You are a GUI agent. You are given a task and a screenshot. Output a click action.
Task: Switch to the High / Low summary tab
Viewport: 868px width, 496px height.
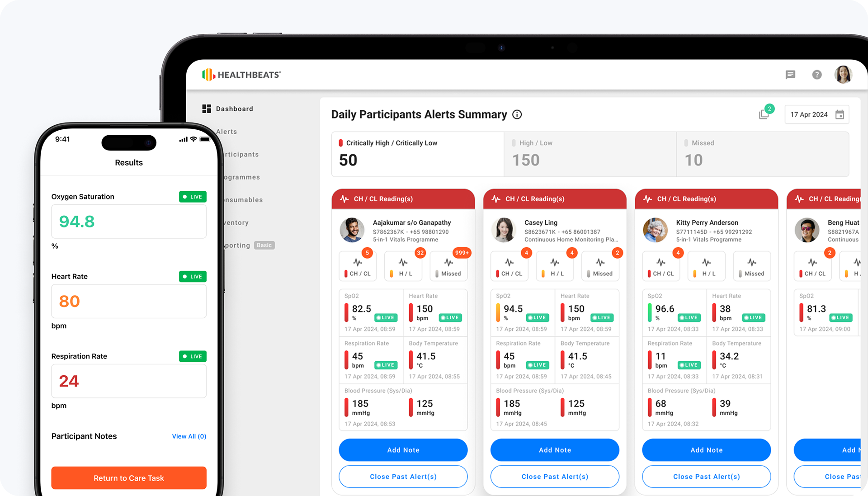point(590,154)
